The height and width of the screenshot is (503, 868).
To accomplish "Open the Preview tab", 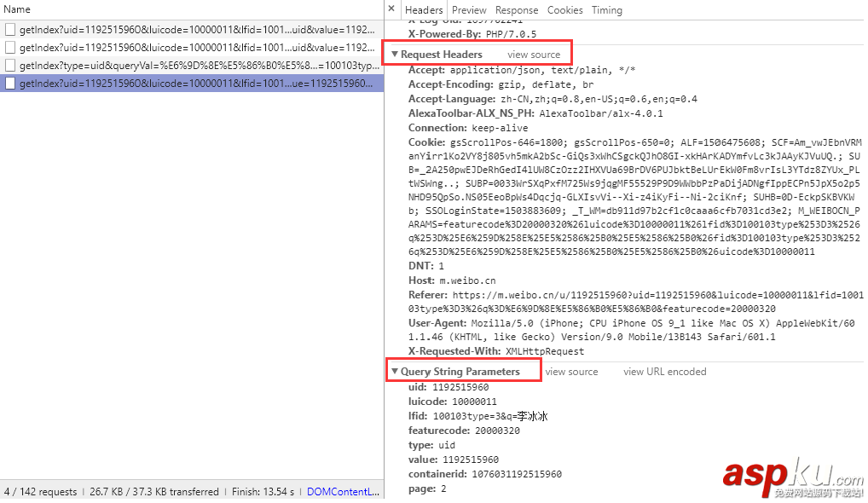I will coord(469,10).
